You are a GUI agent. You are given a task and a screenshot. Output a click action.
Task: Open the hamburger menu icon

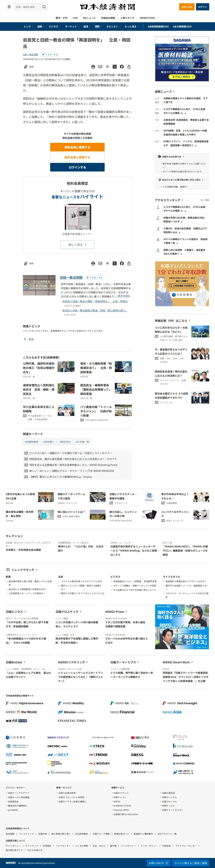(x=9, y=7)
